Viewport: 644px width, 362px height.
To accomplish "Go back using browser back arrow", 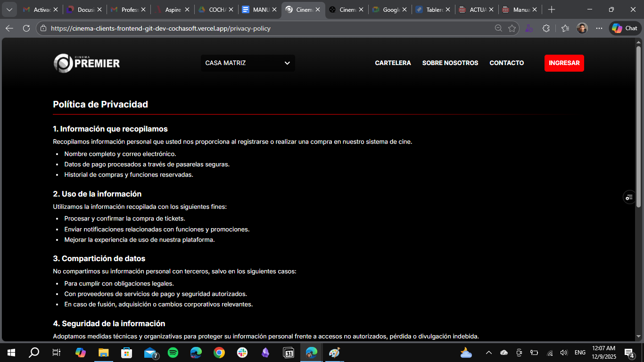I will (x=9, y=28).
